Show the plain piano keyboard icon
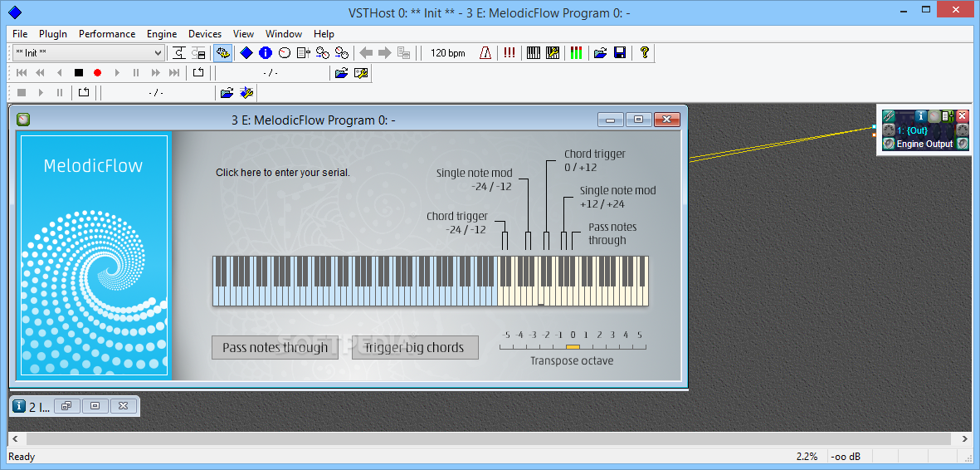The image size is (980, 470). (x=533, y=53)
